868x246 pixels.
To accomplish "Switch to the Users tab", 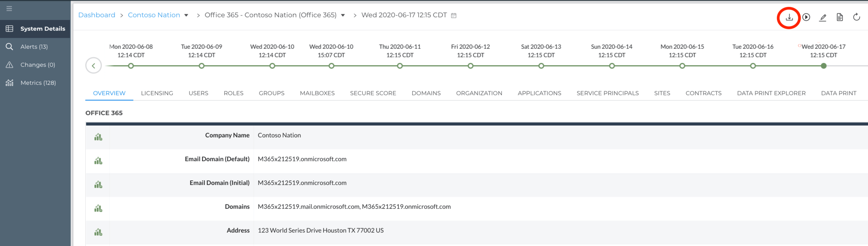I will click(198, 93).
